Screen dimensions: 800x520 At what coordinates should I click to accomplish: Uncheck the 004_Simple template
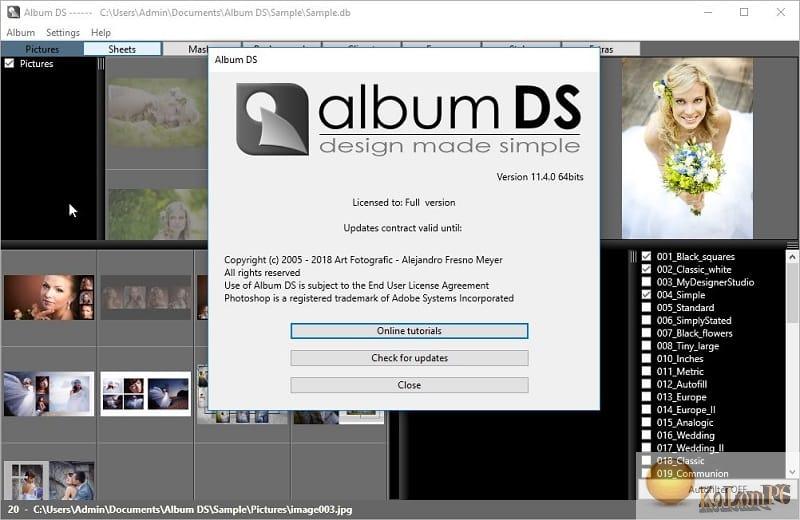point(646,294)
